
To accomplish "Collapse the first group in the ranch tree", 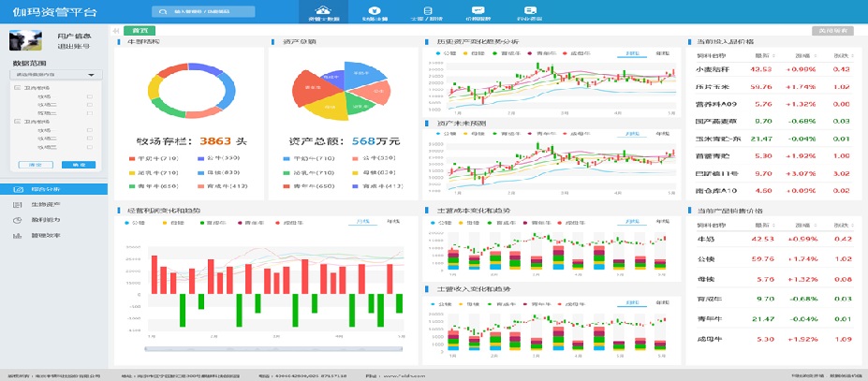I will [x=17, y=88].
